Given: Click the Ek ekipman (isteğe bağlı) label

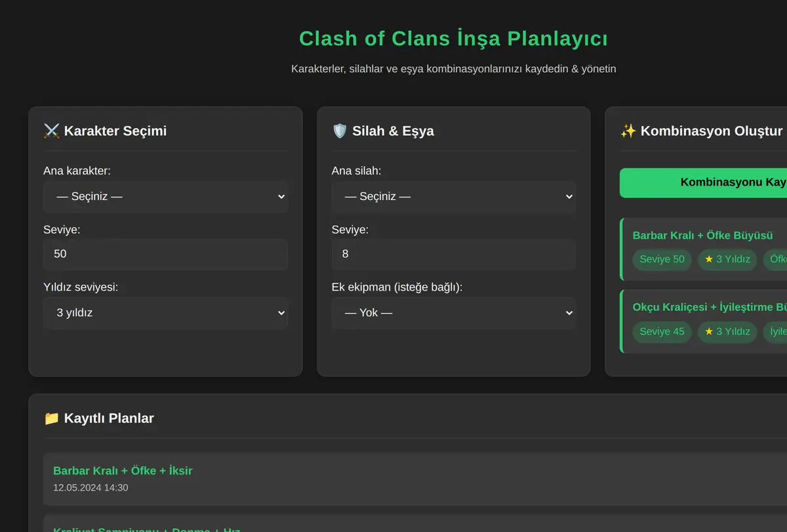Looking at the screenshot, I should click(x=397, y=287).
